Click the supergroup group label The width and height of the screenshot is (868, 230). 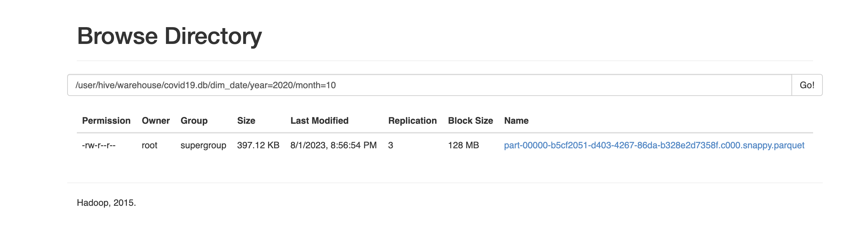click(x=203, y=146)
